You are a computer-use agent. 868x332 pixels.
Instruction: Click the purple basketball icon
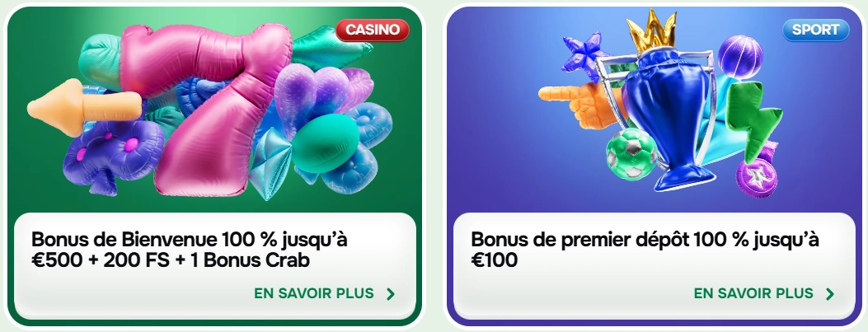(x=740, y=57)
